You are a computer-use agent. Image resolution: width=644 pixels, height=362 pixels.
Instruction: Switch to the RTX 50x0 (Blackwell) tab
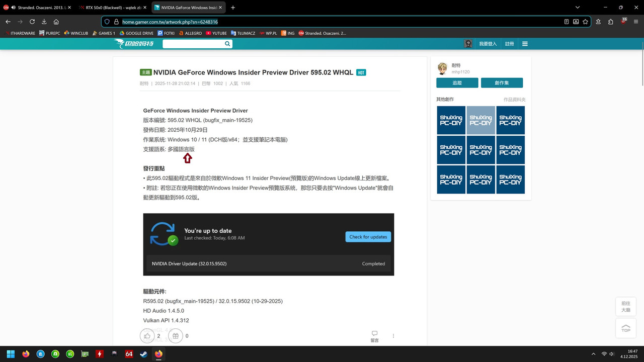pos(112,8)
